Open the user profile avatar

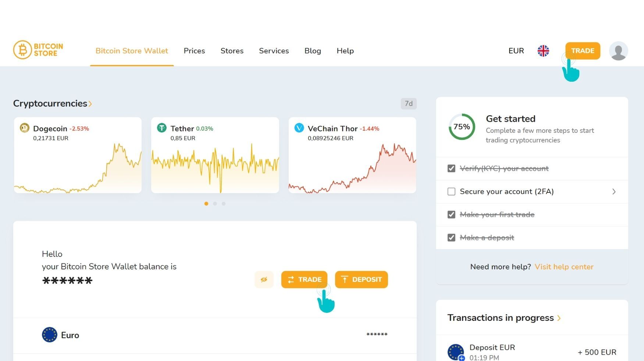pos(618,51)
